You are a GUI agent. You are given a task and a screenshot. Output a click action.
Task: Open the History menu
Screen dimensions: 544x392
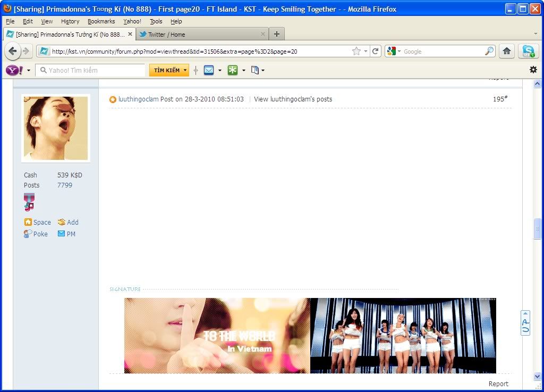70,21
